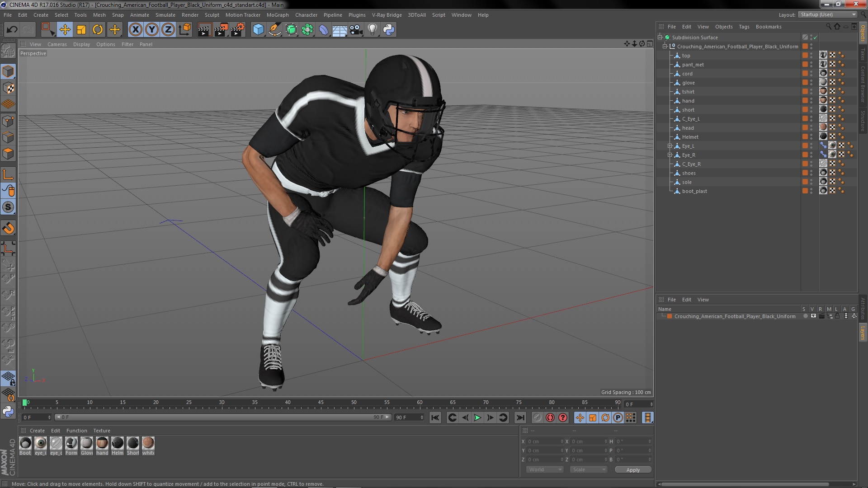Click the Undo arrow icon
This screenshot has height=488, width=868.
pyautogui.click(x=12, y=30)
